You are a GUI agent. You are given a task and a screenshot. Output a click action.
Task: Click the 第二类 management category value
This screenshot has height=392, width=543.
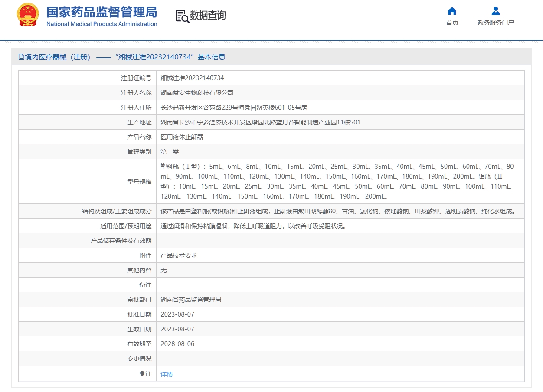click(170, 152)
